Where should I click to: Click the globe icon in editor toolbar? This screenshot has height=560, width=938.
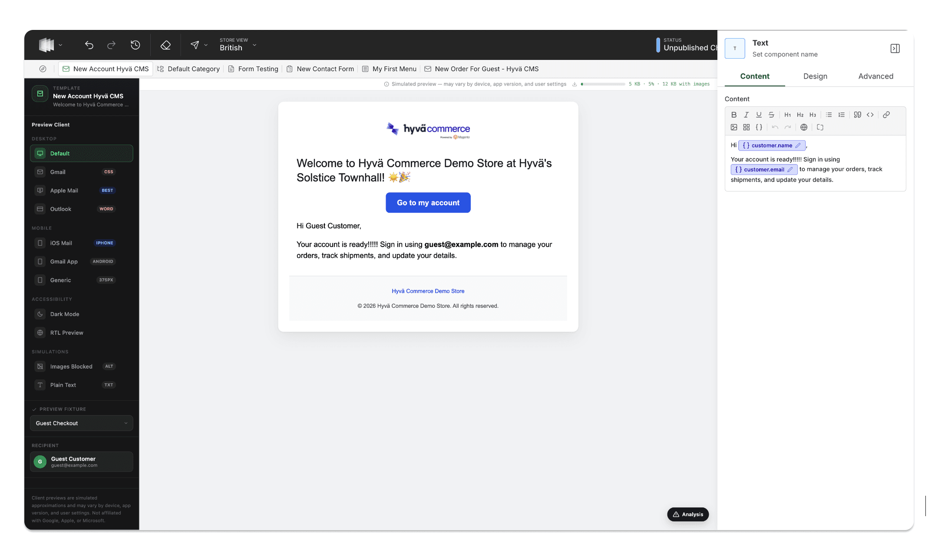click(804, 127)
